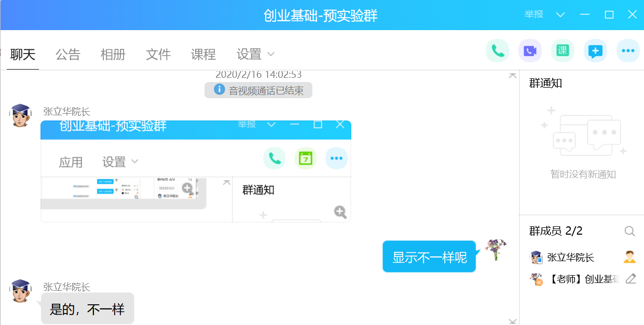Open more options three-dot icon
The width and height of the screenshot is (644, 325).
(x=628, y=51)
